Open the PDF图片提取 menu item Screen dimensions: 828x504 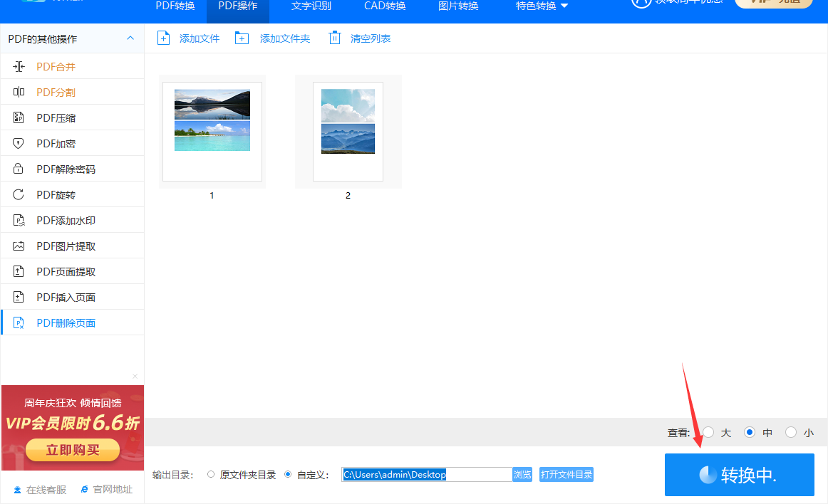coord(73,246)
